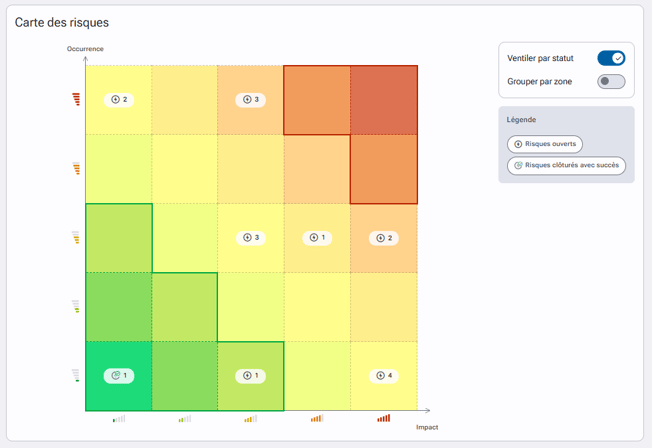Open the middle-row badge with 1 open risk
This screenshot has width=652, height=448.
click(317, 238)
